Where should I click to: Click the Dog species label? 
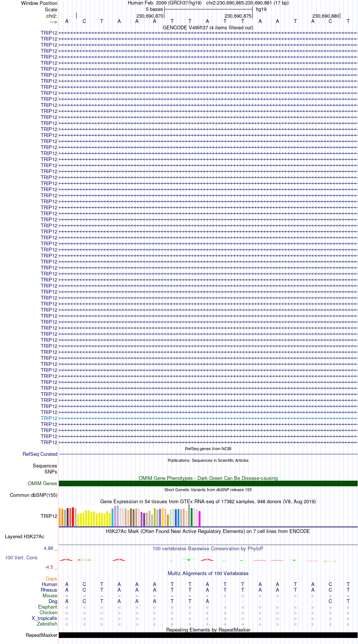tap(53, 601)
